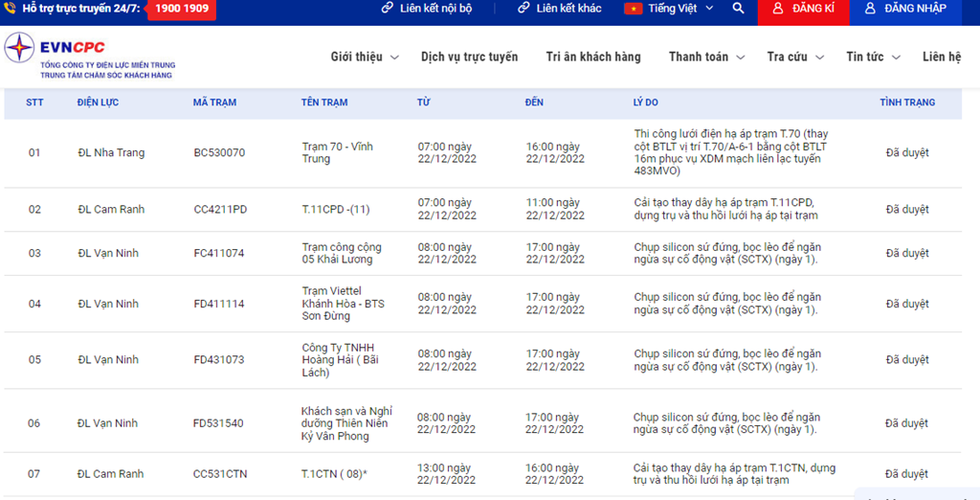
Task: Expand the Tra cứu menu
Action: [793, 57]
